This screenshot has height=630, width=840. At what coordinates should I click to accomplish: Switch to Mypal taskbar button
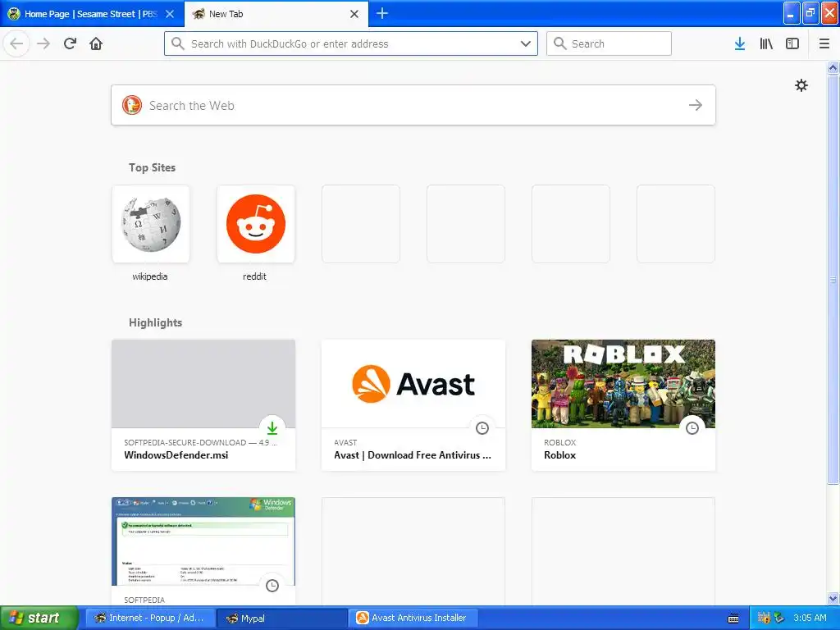click(x=282, y=618)
